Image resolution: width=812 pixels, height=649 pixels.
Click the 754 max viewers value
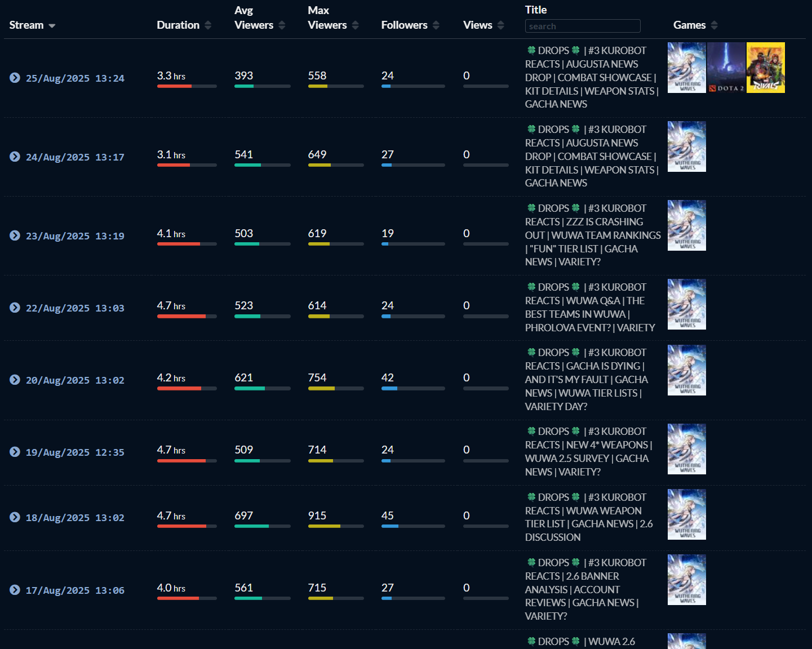(317, 377)
